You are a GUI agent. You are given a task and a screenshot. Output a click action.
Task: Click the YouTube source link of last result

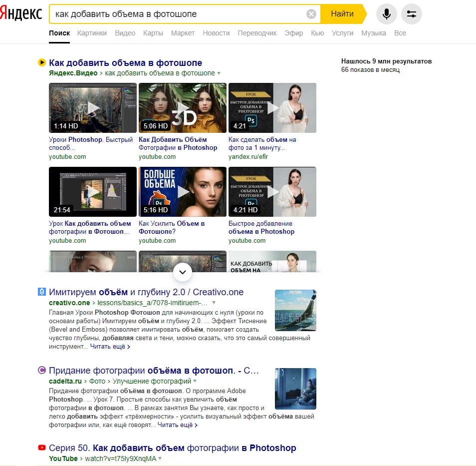coord(63,459)
